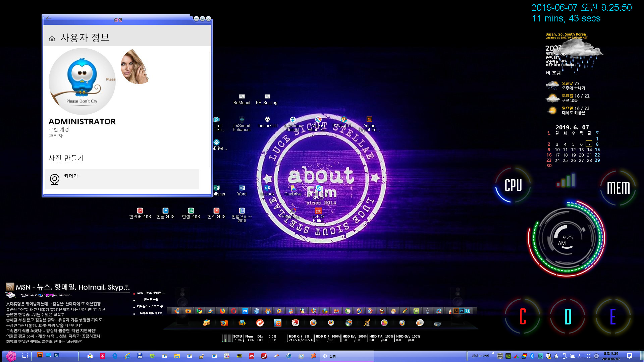Viewport: 644px width, 362px height.
Task: Open the PE_Booting desktop shortcut
Action: [267, 99]
